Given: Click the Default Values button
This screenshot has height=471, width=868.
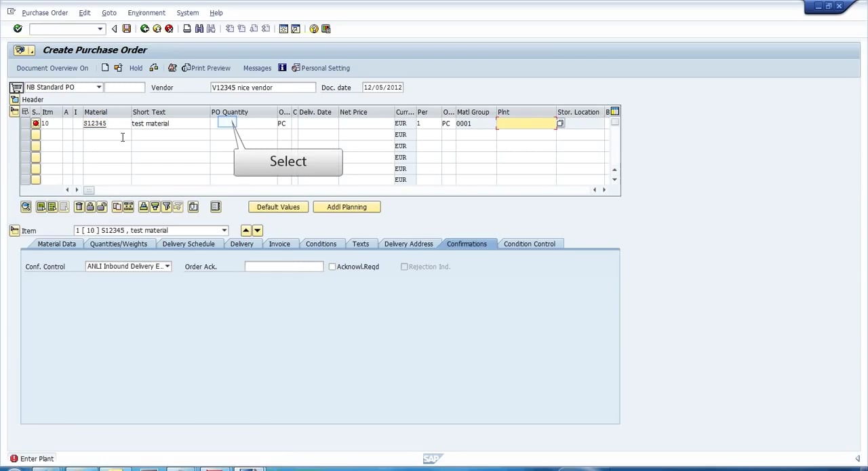Looking at the screenshot, I should (278, 207).
